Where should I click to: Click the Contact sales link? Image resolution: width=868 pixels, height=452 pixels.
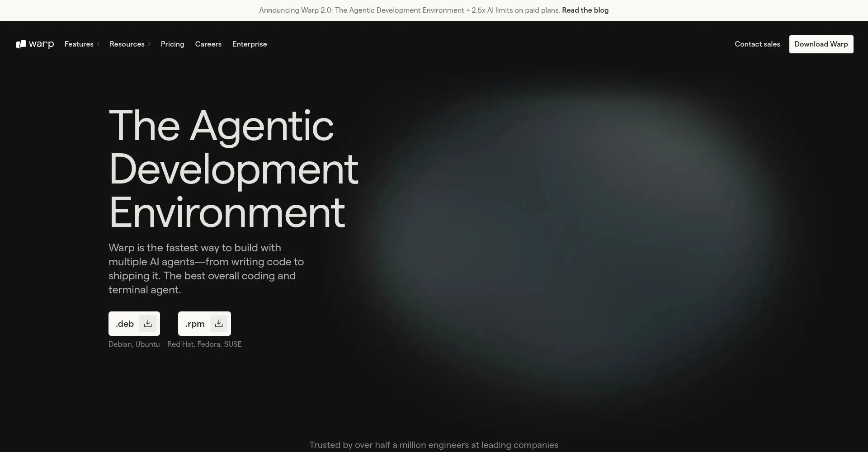click(757, 44)
